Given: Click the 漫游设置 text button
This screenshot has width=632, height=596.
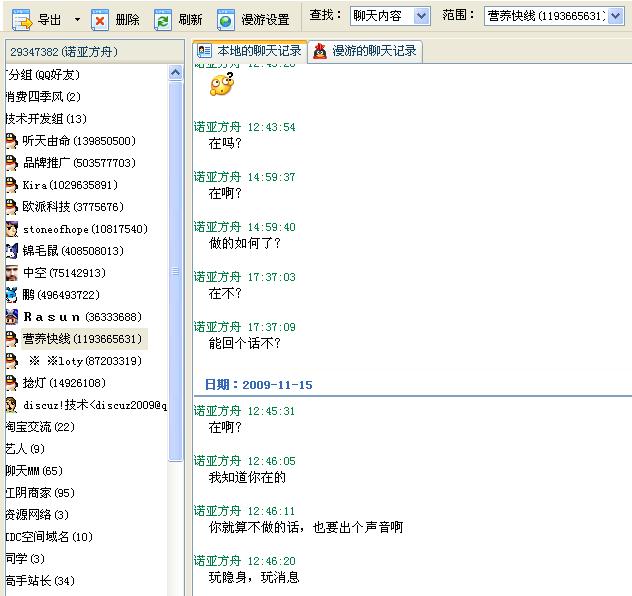Looking at the screenshot, I should tap(265, 19).
